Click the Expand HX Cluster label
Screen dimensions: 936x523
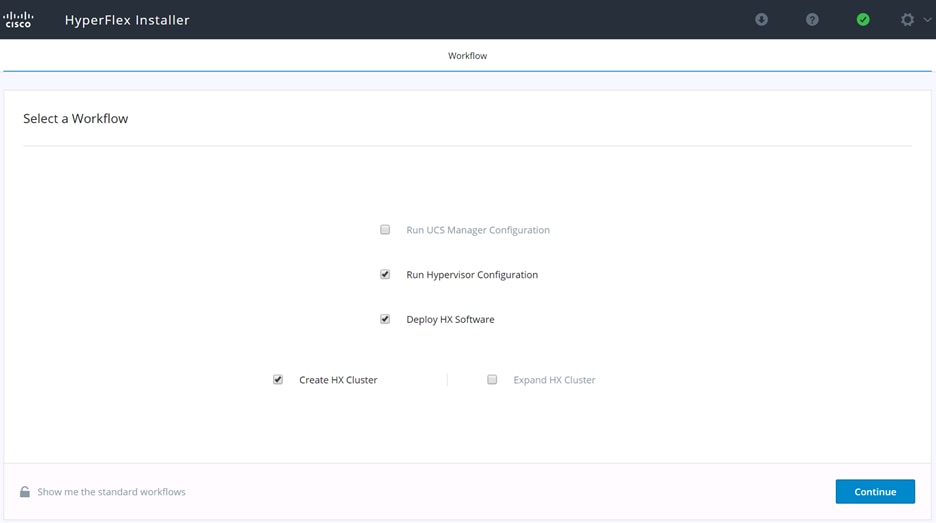pos(555,380)
